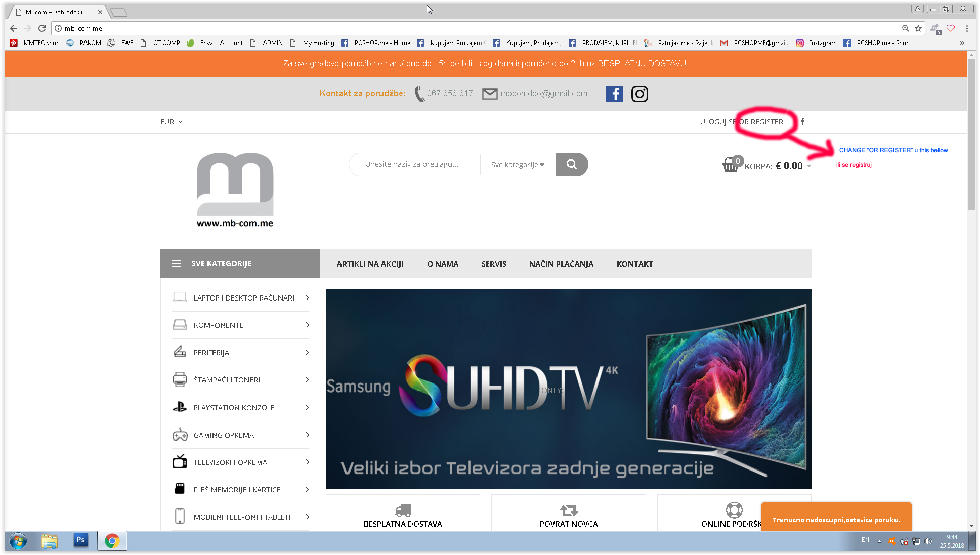The image size is (980, 555).
Task: Click the search input field Unesite naziv
Action: point(415,164)
